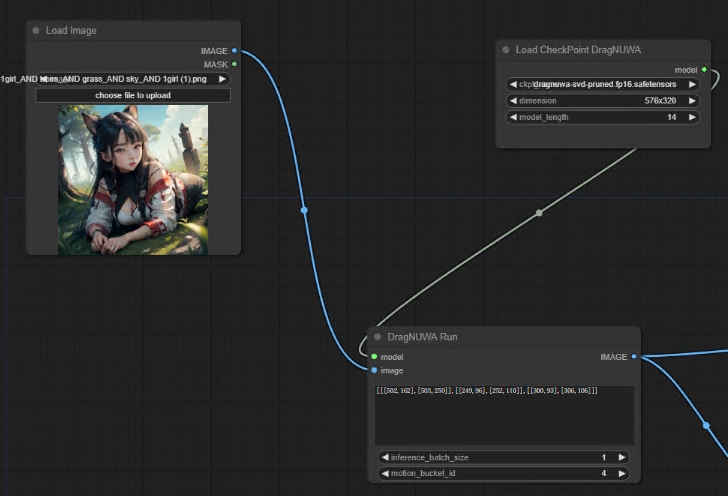The height and width of the screenshot is (496, 728).
Task: Select previous checkpoint with left arrow
Action: tap(513, 84)
